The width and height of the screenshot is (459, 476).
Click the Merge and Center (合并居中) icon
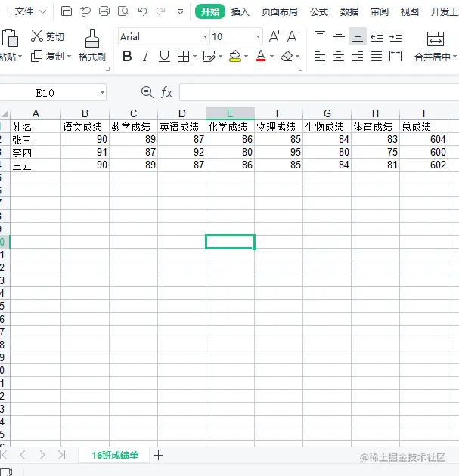tap(436, 39)
